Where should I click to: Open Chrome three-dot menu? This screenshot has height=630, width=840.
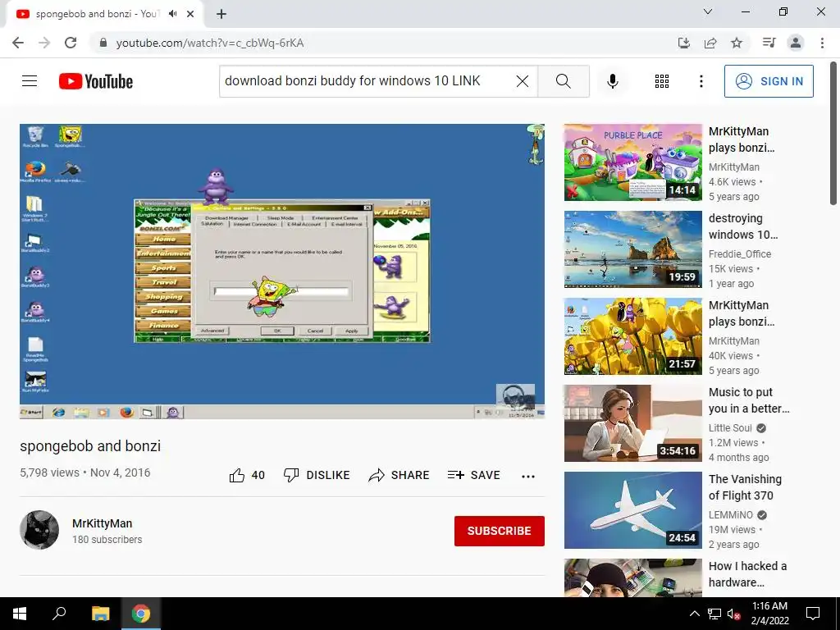[822, 43]
